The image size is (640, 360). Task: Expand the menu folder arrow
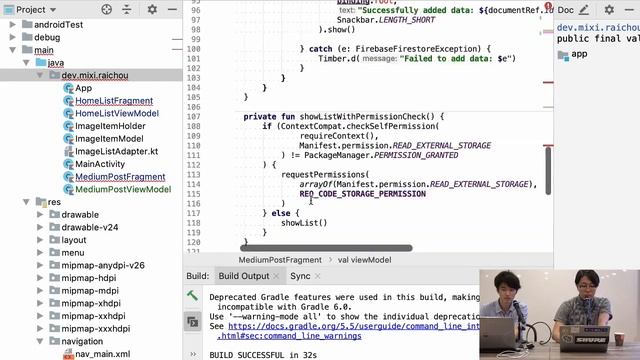(40, 252)
